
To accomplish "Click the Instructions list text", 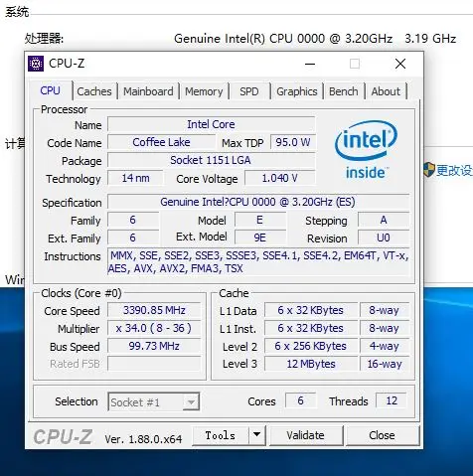I will point(258,261).
